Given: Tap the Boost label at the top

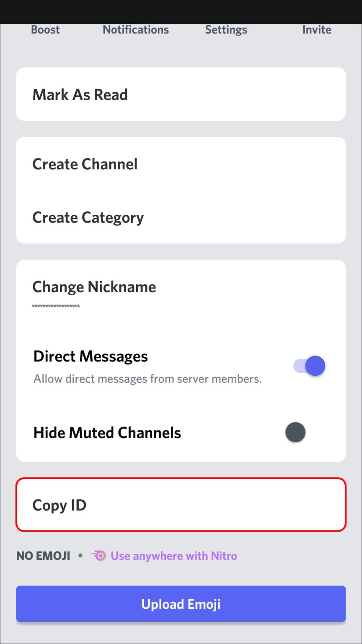Looking at the screenshot, I should pyautogui.click(x=45, y=30).
